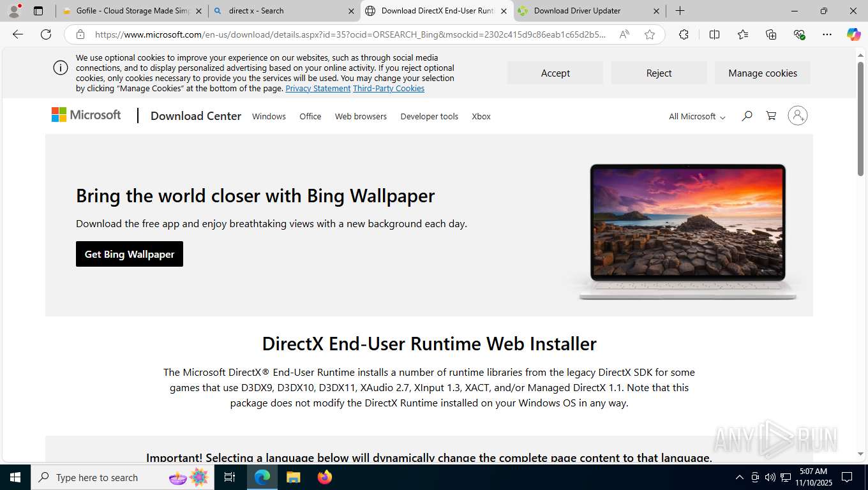The width and height of the screenshot is (868, 490).
Task: Click the taskbar search box
Action: click(123, 477)
